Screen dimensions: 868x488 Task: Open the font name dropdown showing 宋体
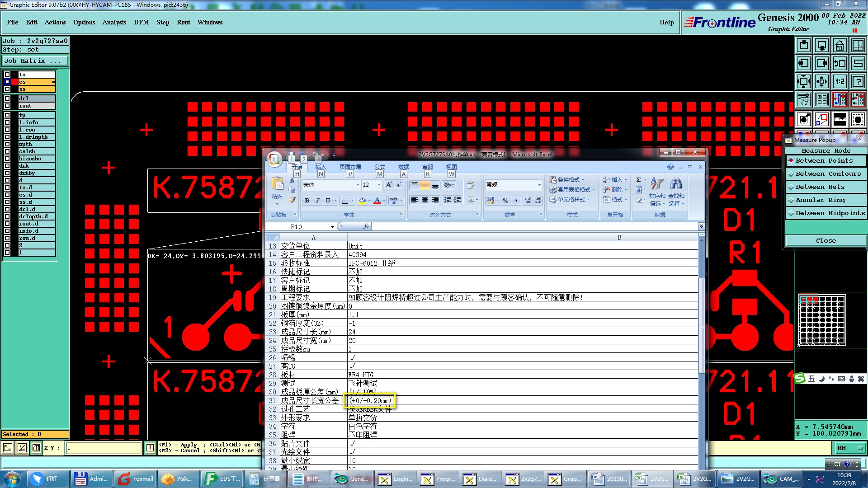[x=357, y=185]
